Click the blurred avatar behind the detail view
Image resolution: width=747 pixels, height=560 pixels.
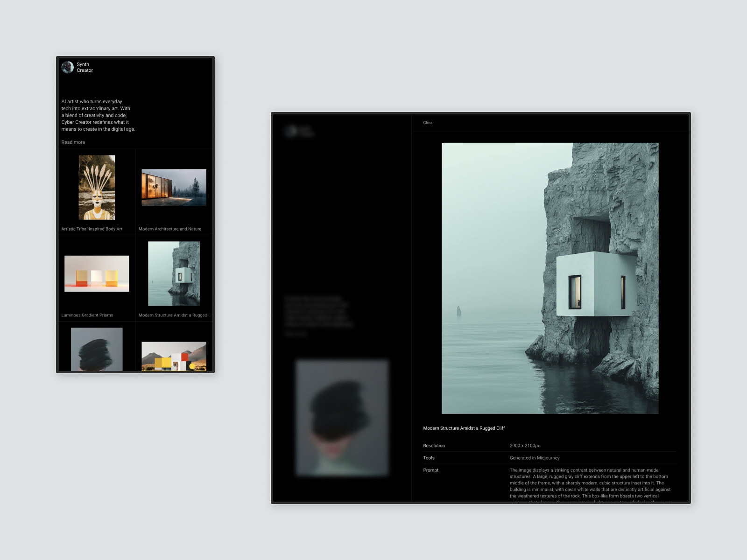(291, 132)
